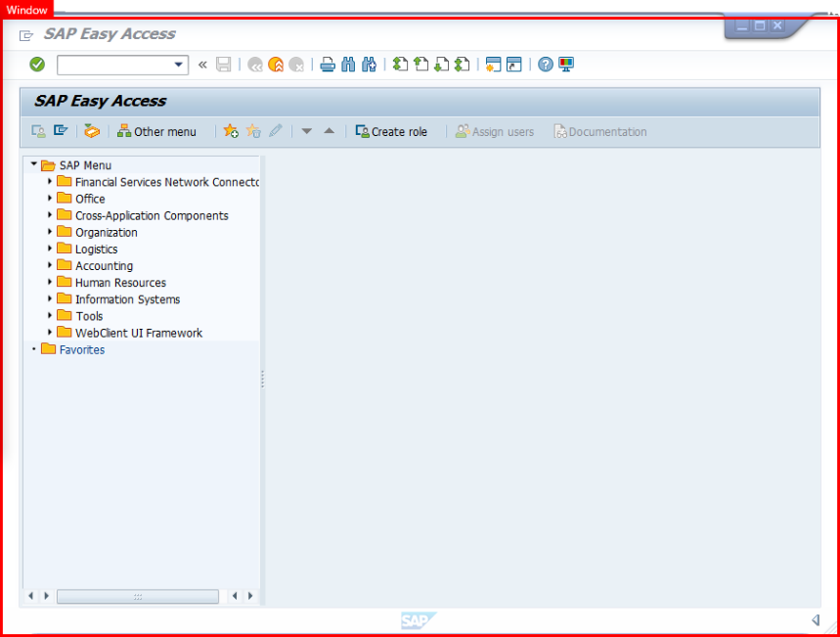Go to Last Page icon
This screenshot has height=637, width=840.
point(462,65)
